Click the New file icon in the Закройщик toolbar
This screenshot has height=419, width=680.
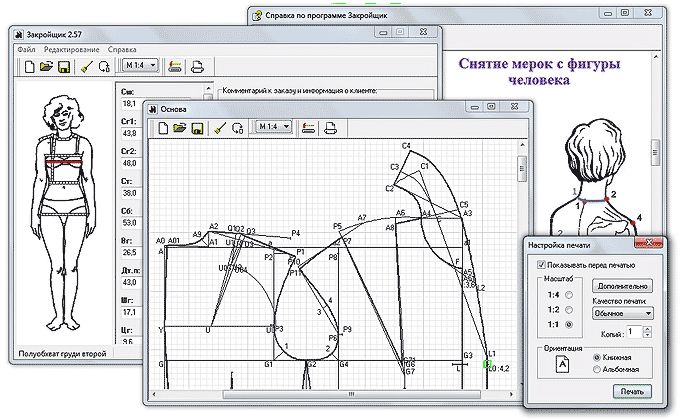30,67
